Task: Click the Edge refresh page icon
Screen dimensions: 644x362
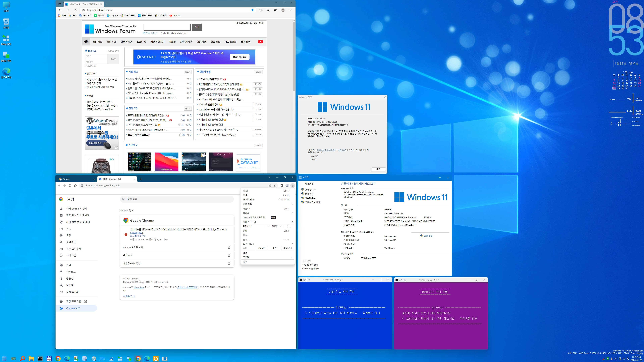Action: tap(75, 10)
